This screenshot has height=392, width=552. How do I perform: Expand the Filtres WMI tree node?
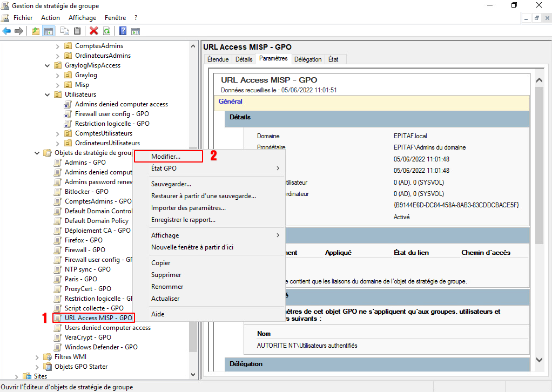point(37,357)
